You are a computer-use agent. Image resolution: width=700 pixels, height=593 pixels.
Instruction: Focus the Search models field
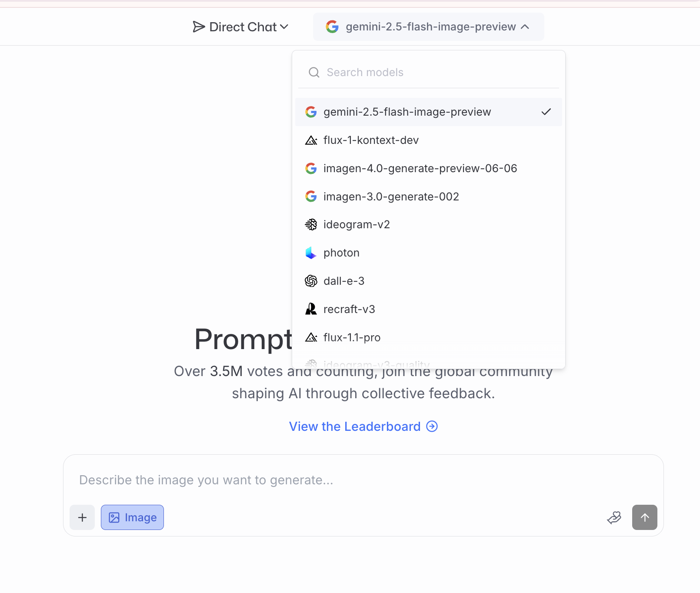[435, 72]
